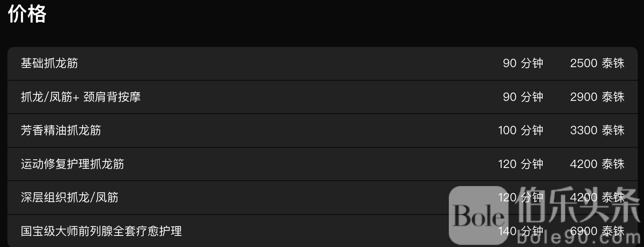The image size is (644, 247).
Task: Click 4200 泰铢 price for 运动修复护理抓龙筋
Action: pyautogui.click(x=597, y=164)
